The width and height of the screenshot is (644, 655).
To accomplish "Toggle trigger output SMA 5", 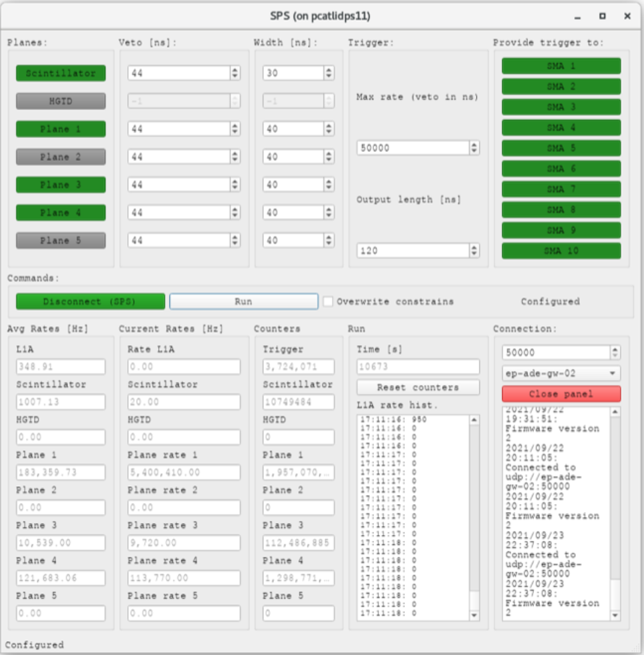I will (x=561, y=148).
